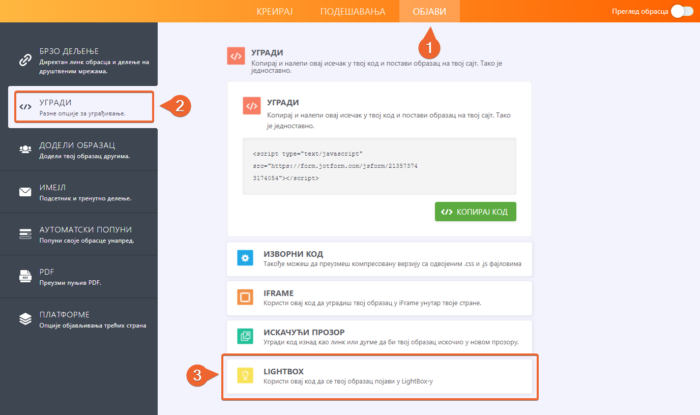This screenshot has height=415, width=700.
Task: Click the list icon beside АУТОМАТСКИ ПОПУНИ
Action: click(25, 234)
